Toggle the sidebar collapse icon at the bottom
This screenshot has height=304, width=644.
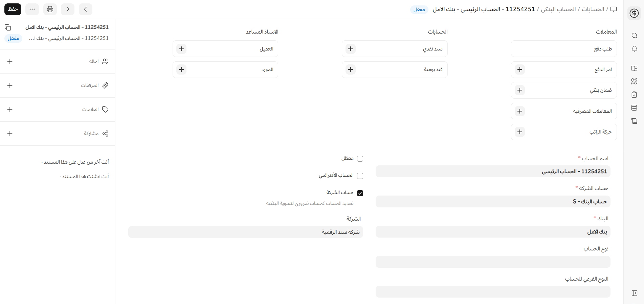click(x=634, y=293)
